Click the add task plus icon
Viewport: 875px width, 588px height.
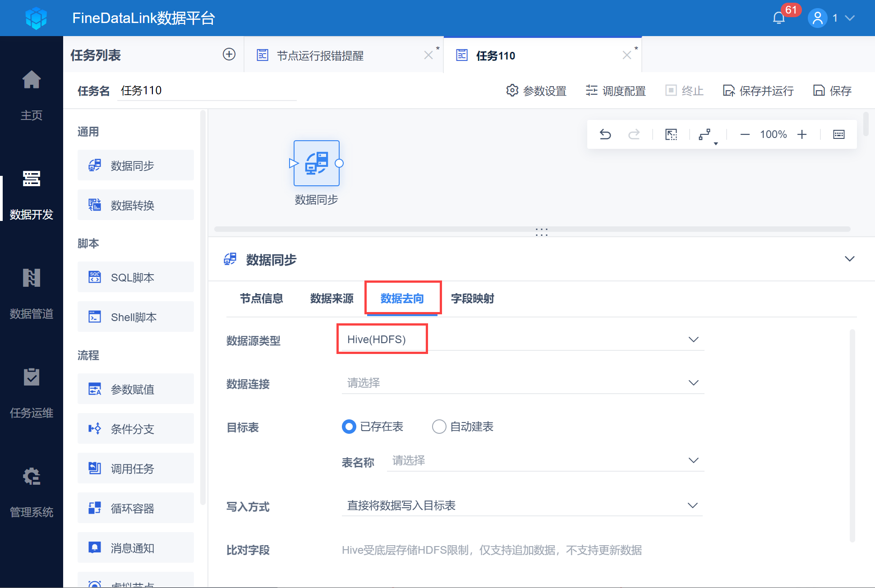click(x=229, y=55)
